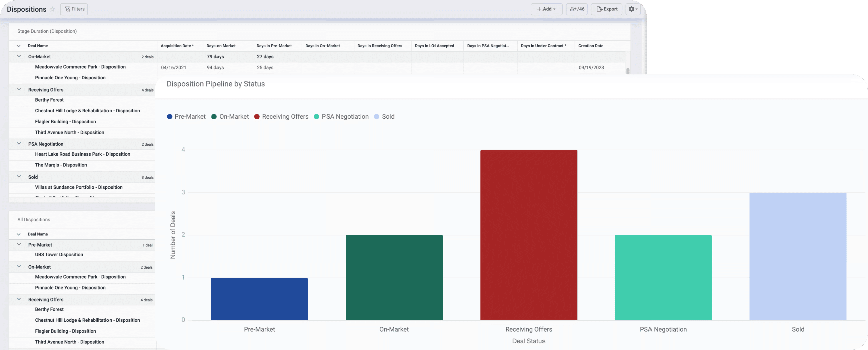Sort by Days on Market column

point(221,46)
